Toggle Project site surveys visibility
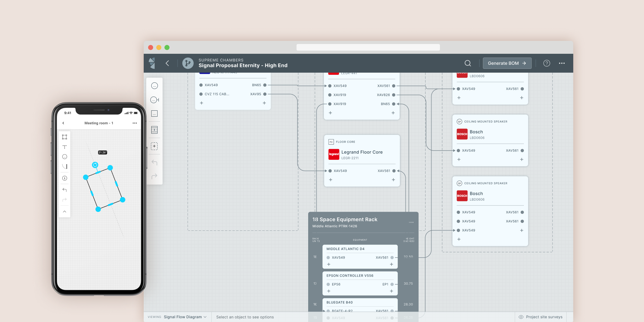This screenshot has height=322, width=644. tap(541, 317)
